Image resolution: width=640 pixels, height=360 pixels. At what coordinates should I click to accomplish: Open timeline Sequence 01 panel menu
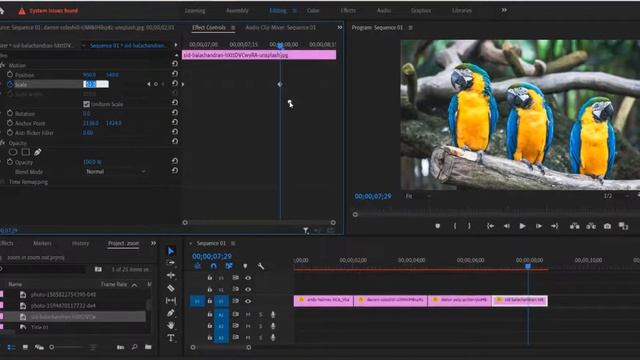pos(233,243)
